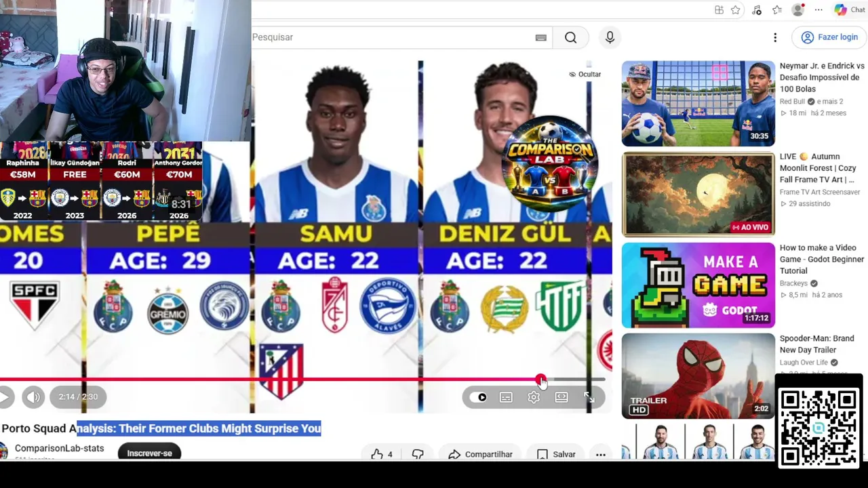Start voice search with the microphone icon
The width and height of the screenshot is (868, 488).
point(610,37)
